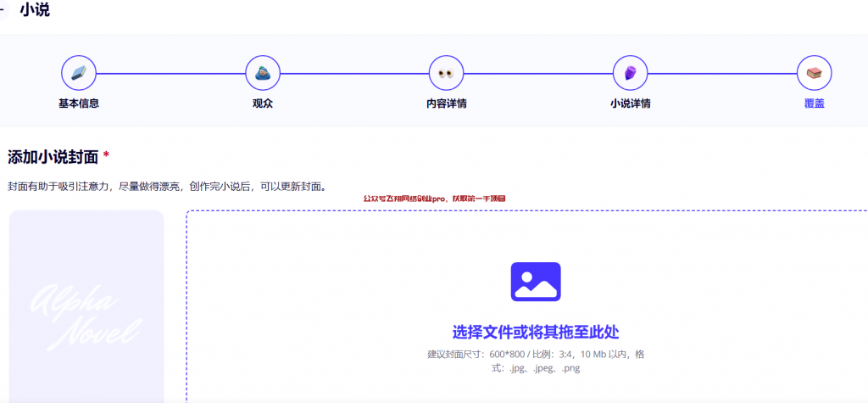Open the 内容详情 step label
This screenshot has width=868, height=403.
[447, 104]
